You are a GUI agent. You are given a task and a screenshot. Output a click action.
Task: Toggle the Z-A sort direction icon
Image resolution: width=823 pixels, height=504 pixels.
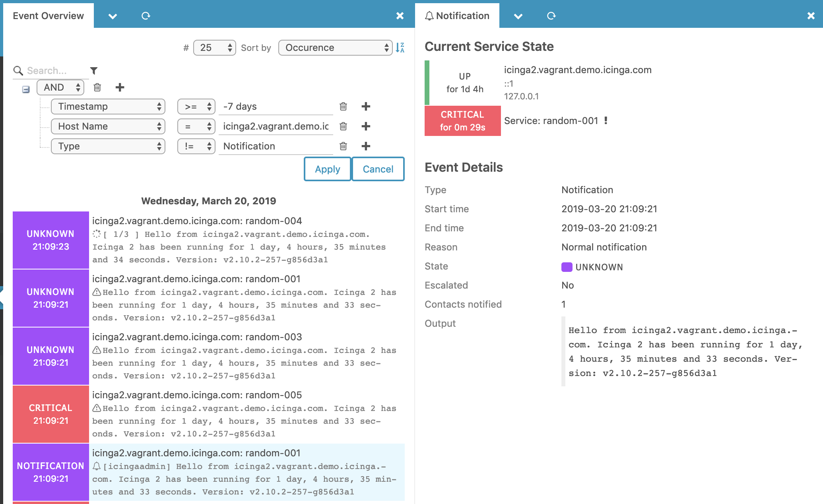click(x=400, y=48)
